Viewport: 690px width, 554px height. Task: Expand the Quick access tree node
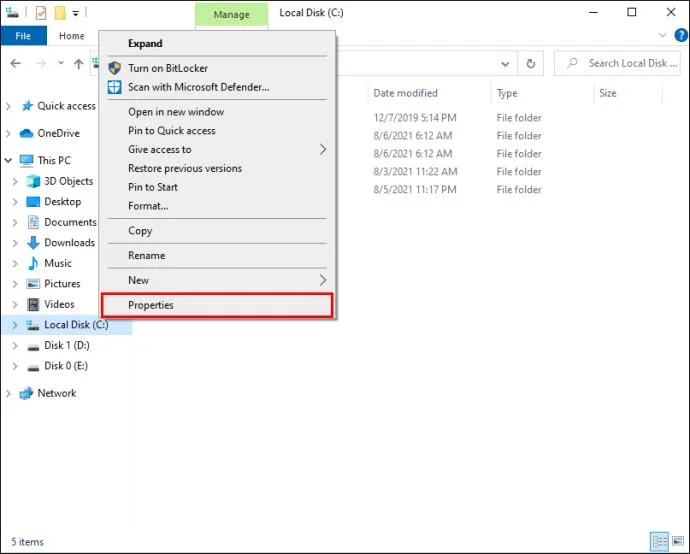[x=8, y=106]
